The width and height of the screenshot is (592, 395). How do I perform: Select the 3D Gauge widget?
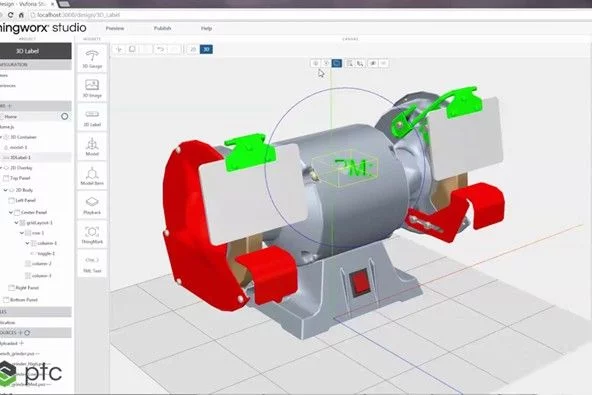92,59
